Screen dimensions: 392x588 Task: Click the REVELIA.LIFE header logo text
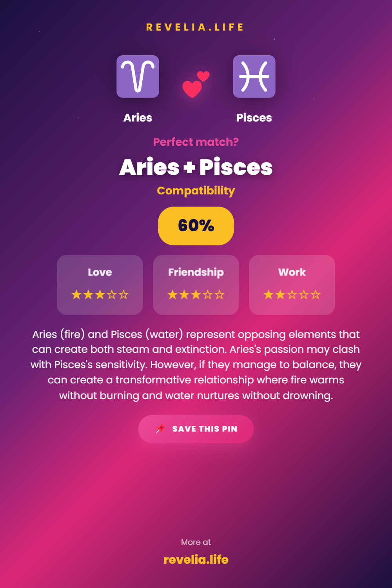[195, 27]
